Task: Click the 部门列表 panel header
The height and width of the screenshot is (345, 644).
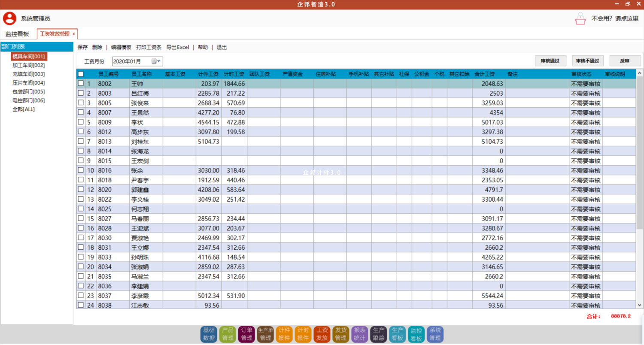Action: pos(37,47)
